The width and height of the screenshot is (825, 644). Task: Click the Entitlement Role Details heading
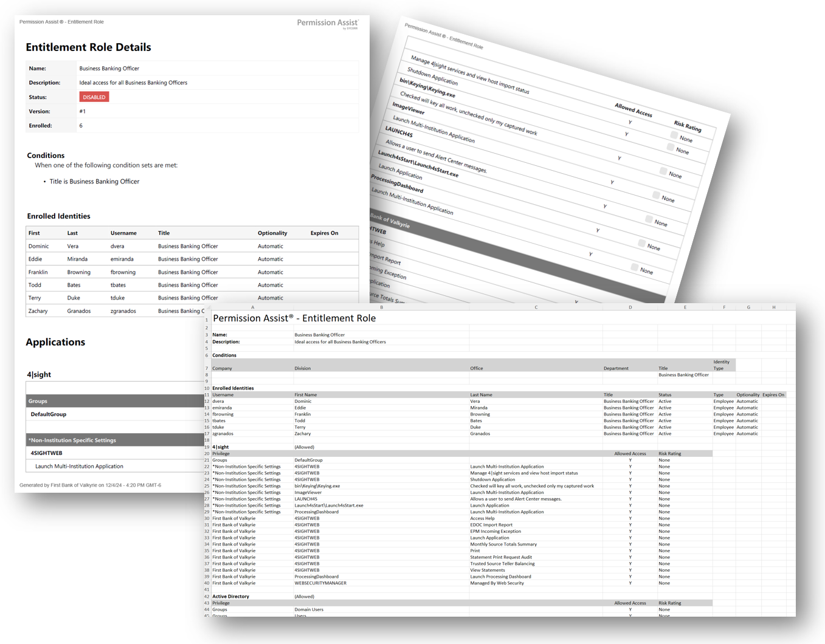coord(88,47)
